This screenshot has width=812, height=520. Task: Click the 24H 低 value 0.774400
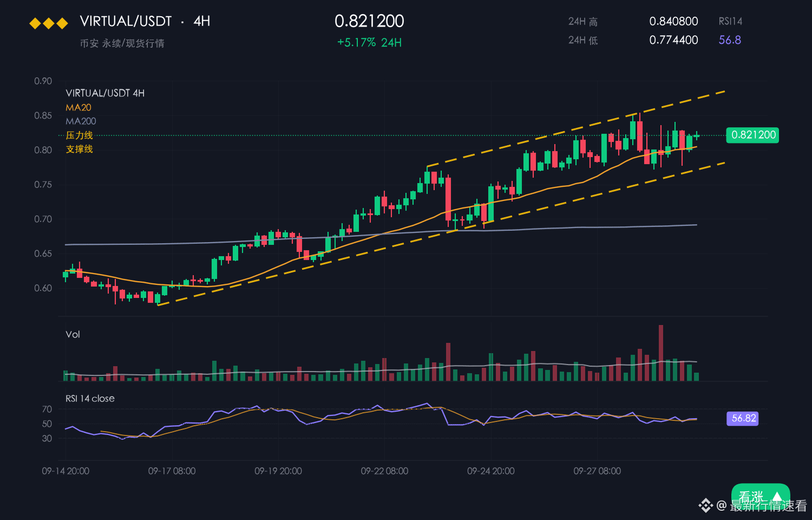click(673, 40)
